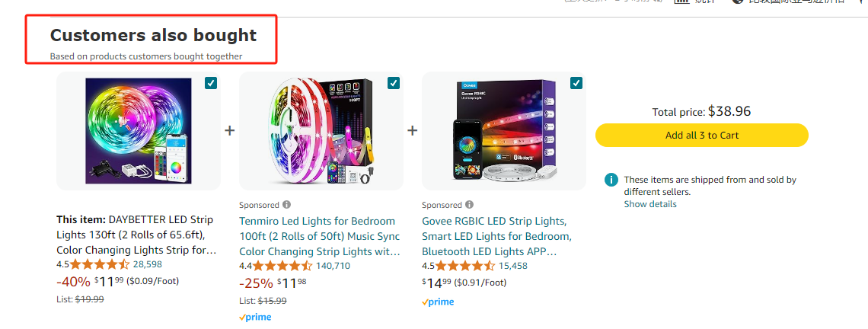This screenshot has width=868, height=329.
Task: Expand Show details for shipping sellers
Action: 649,204
